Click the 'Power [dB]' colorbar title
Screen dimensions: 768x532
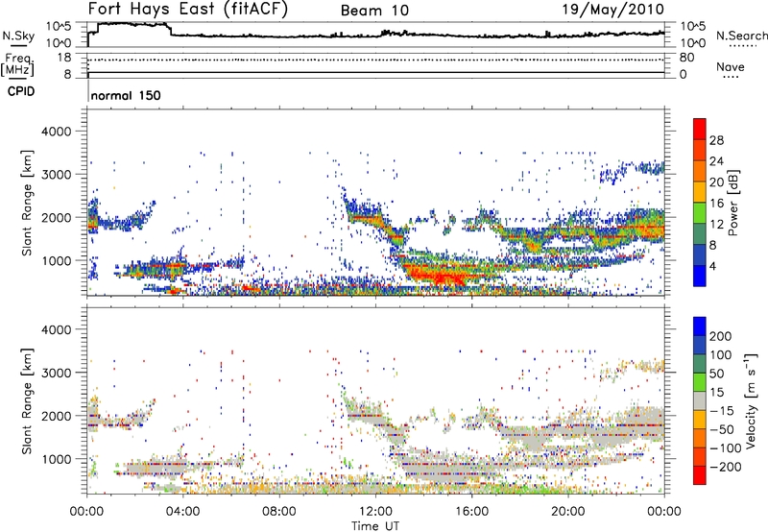coord(732,203)
